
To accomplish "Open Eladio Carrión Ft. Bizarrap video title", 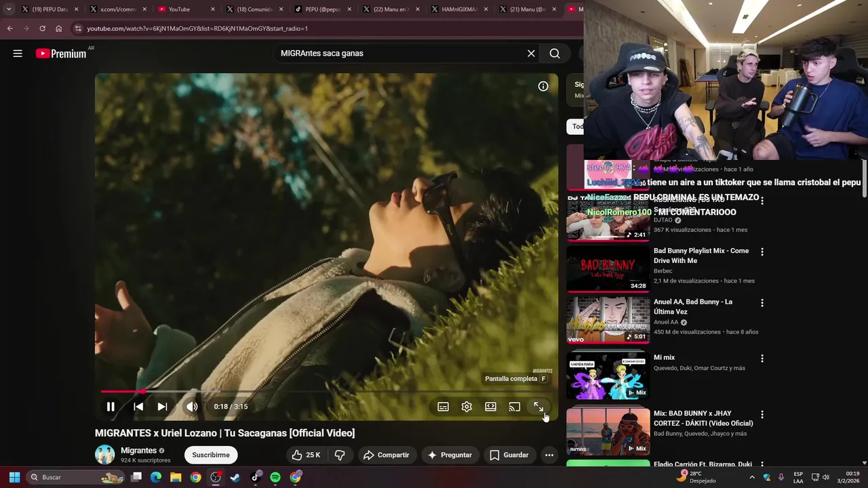I will 703,464.
